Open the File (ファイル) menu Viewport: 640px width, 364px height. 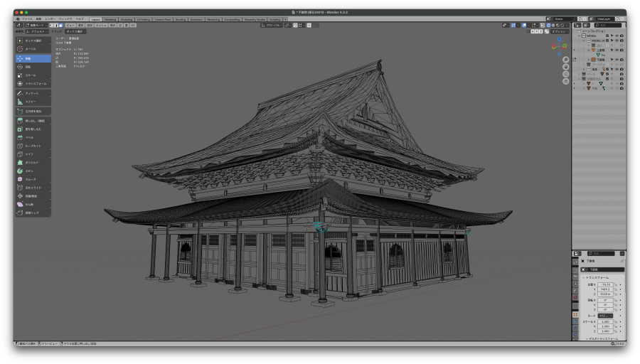tap(26, 19)
